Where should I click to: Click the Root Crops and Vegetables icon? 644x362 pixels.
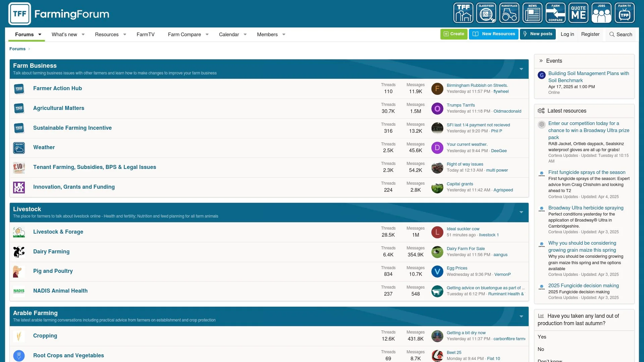tap(19, 356)
